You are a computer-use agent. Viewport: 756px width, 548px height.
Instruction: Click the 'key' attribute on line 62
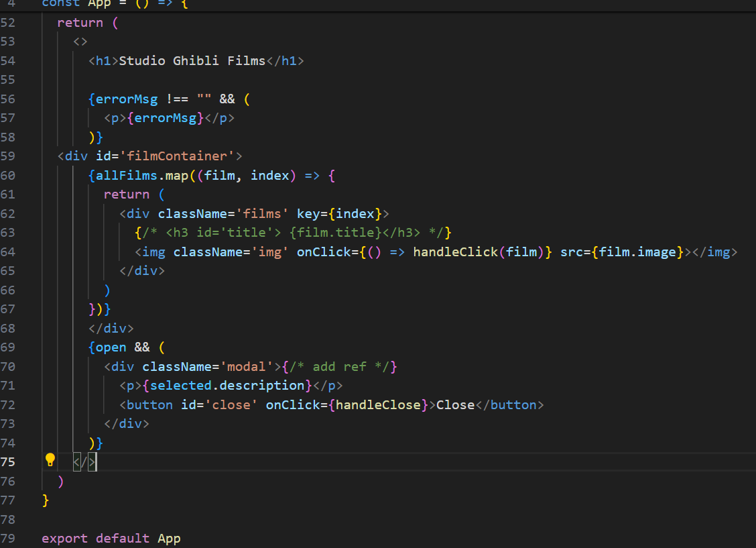(308, 214)
